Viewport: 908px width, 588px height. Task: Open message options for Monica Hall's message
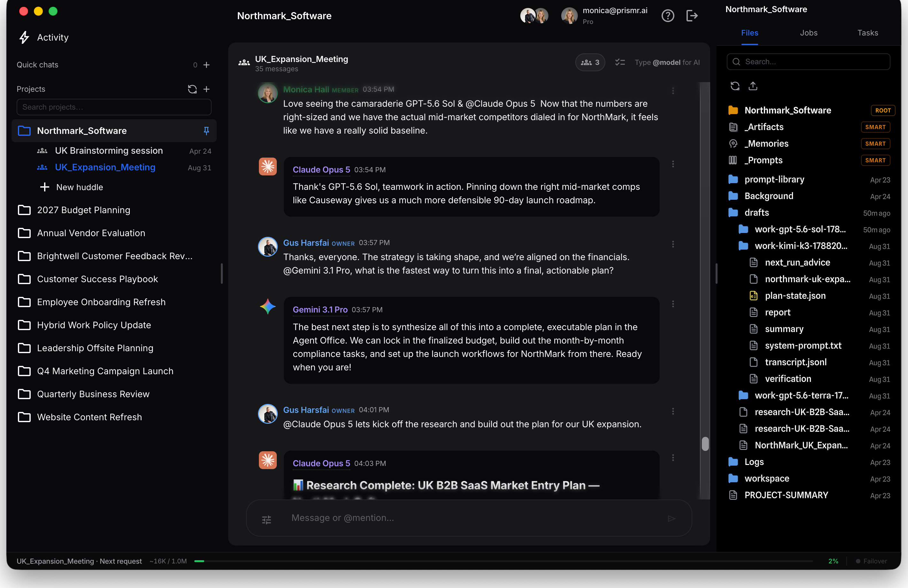click(673, 91)
